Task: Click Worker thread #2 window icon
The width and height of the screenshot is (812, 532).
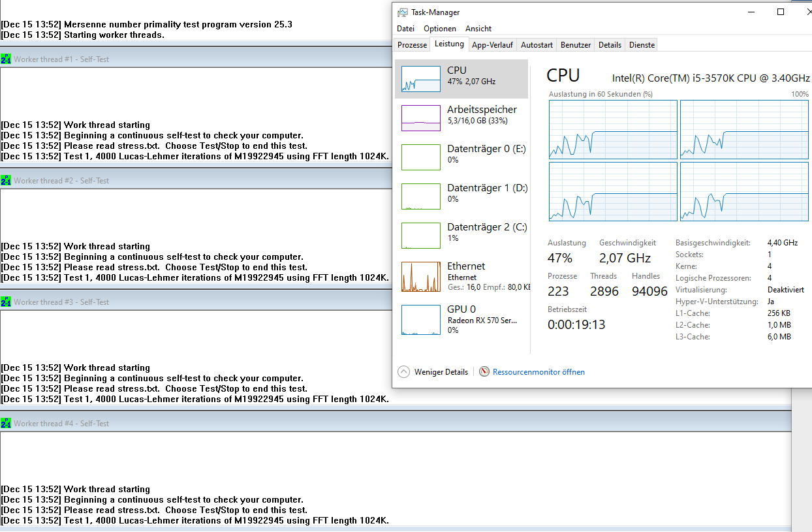Action: point(6,180)
